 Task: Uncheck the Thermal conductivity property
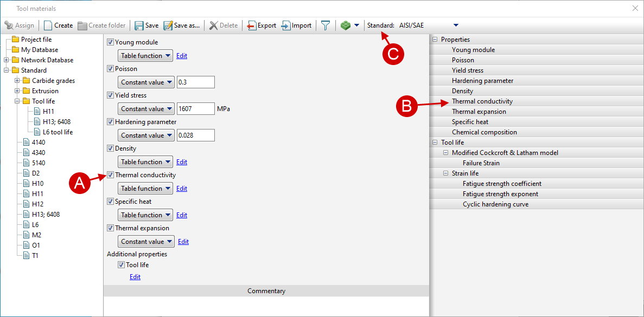click(110, 174)
